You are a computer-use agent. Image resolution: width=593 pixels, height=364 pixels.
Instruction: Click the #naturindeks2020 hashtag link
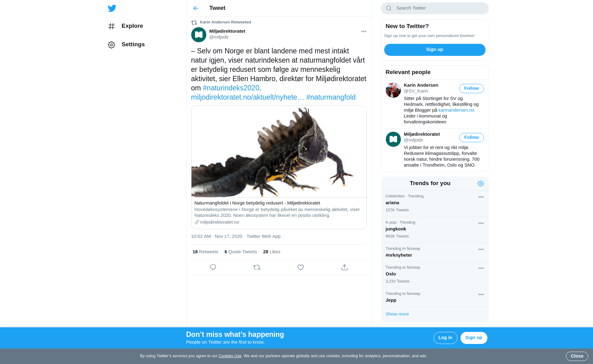231,88
